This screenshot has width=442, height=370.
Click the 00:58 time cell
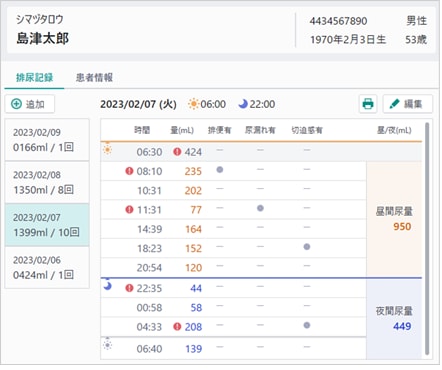pos(149,308)
